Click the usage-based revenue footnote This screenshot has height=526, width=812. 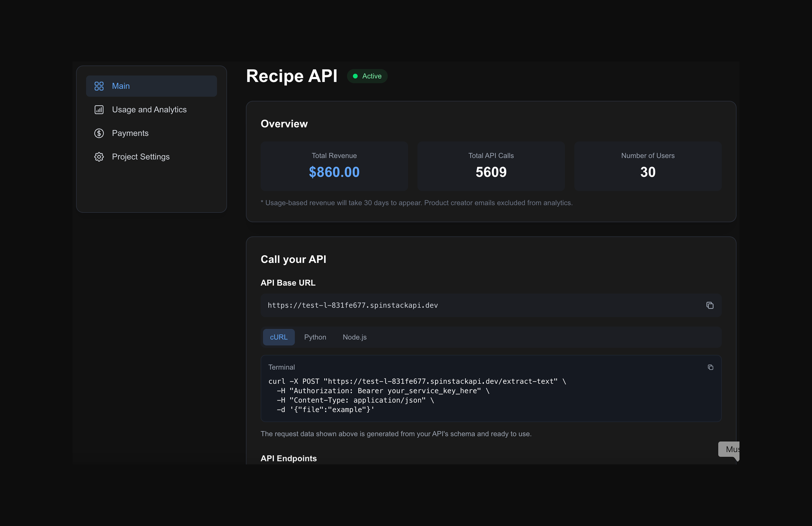coord(417,203)
